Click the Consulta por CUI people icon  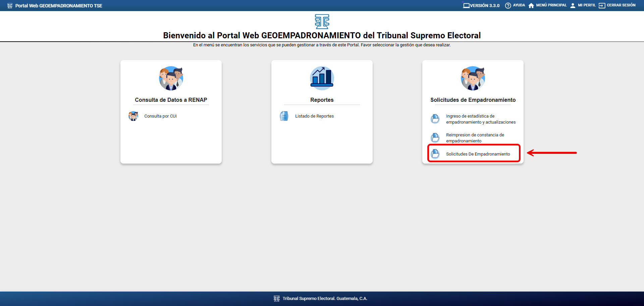click(x=133, y=116)
